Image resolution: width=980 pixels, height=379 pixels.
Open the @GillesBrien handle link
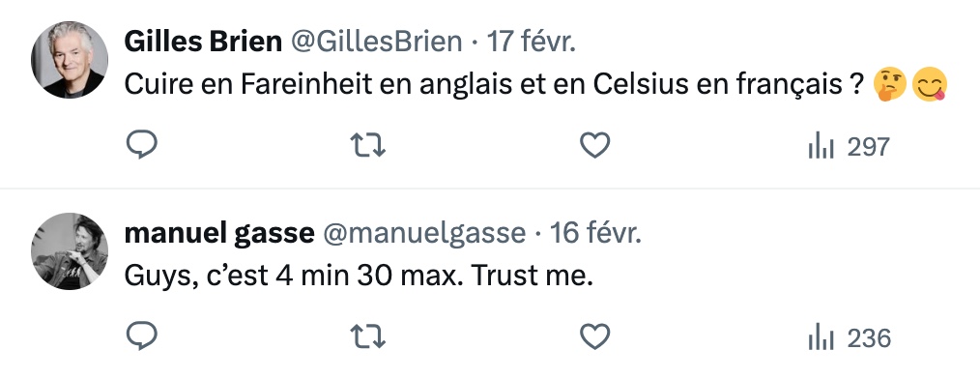(376, 42)
